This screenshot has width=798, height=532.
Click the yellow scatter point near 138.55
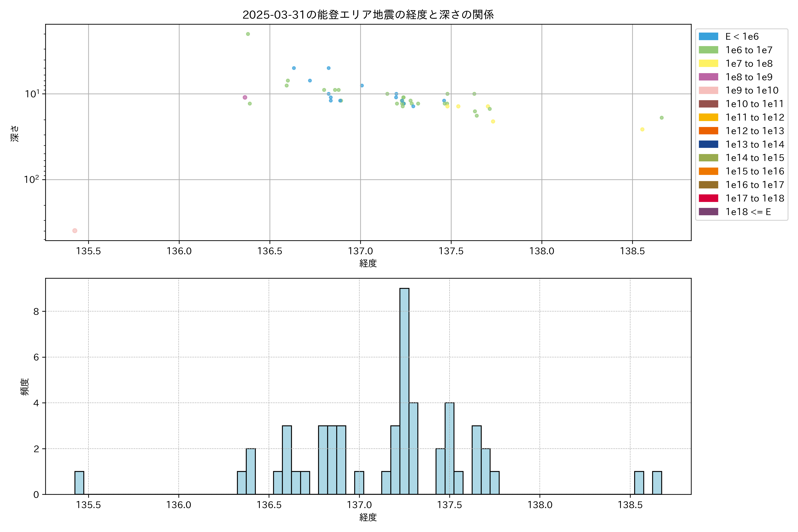(x=642, y=129)
